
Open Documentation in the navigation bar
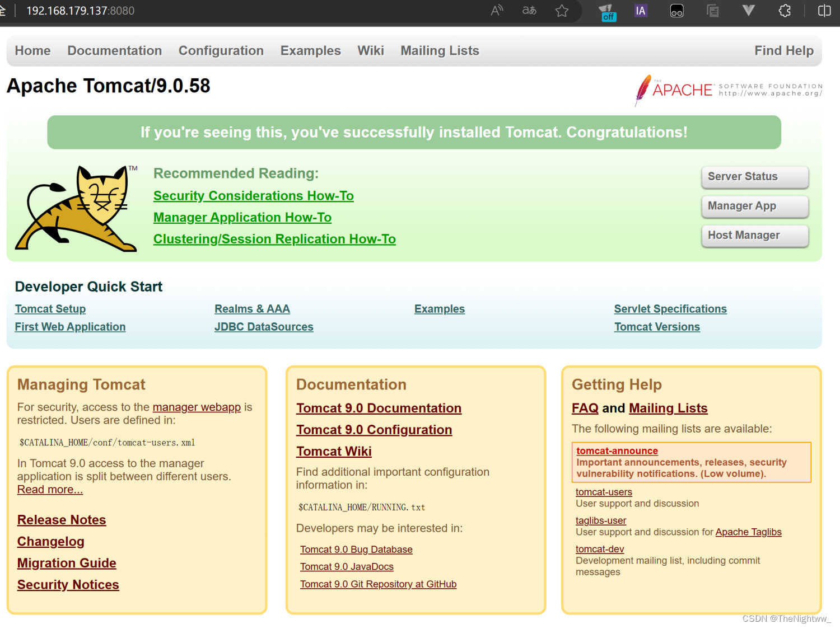(115, 51)
